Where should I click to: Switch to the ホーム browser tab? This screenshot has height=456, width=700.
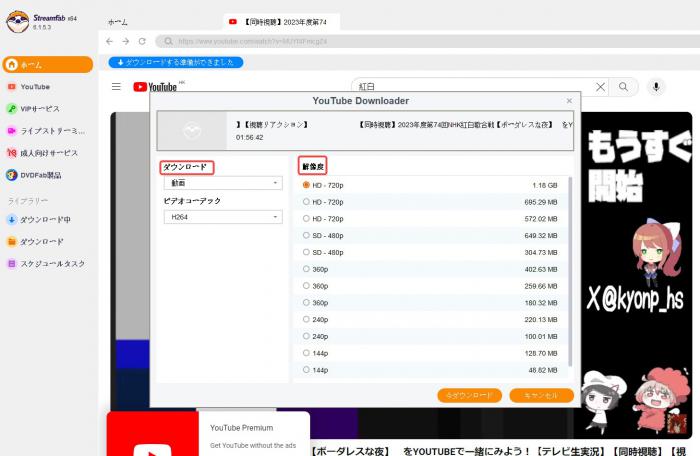point(118,22)
